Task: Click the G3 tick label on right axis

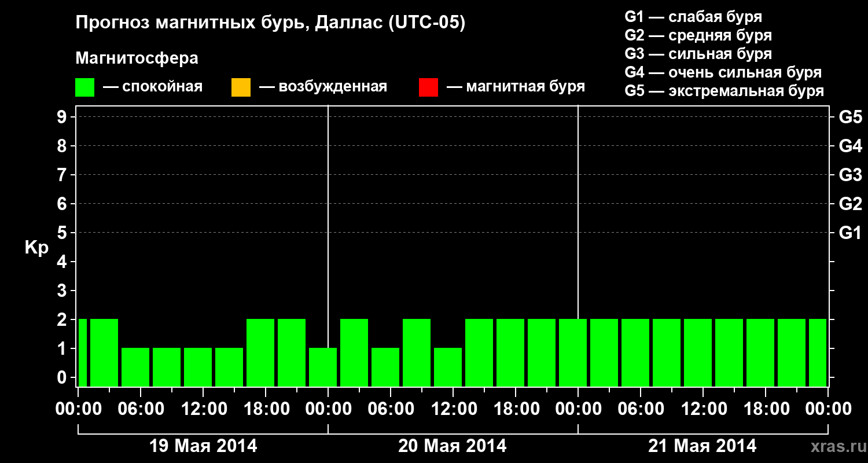Action: point(851,175)
